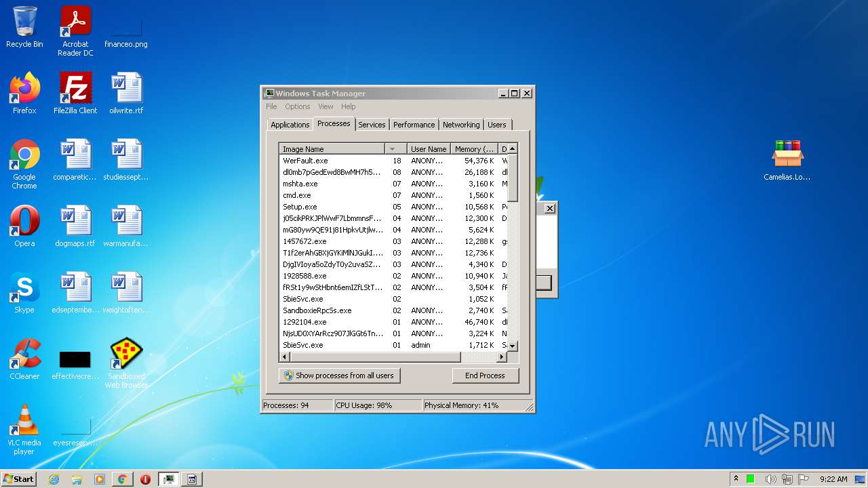Click the End Process button
Image resolution: width=868 pixels, height=488 pixels.
coord(485,375)
